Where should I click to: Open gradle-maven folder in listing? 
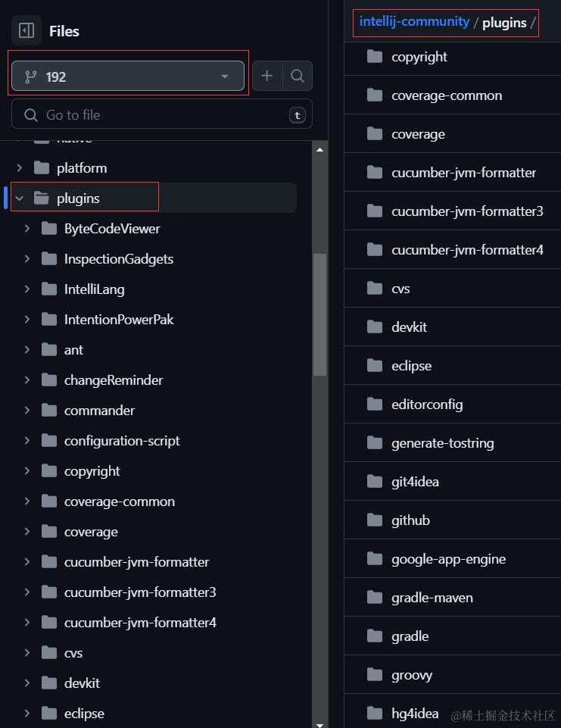[432, 598]
